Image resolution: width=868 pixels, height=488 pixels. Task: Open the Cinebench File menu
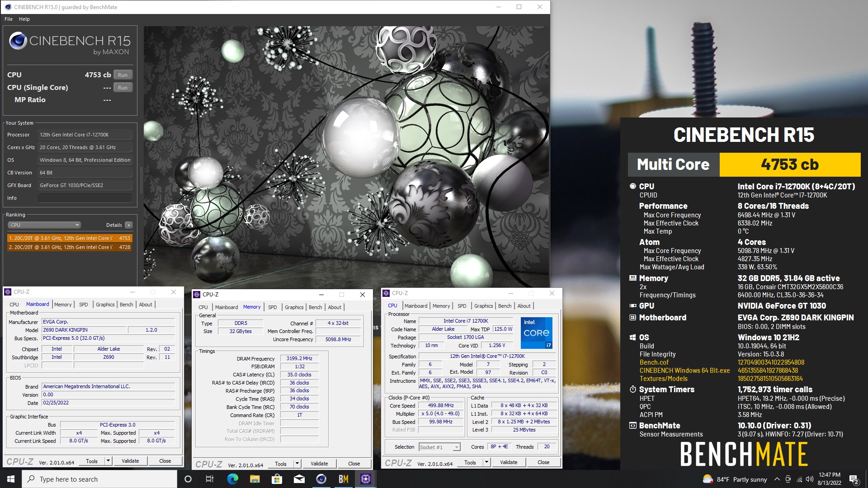pos(9,19)
